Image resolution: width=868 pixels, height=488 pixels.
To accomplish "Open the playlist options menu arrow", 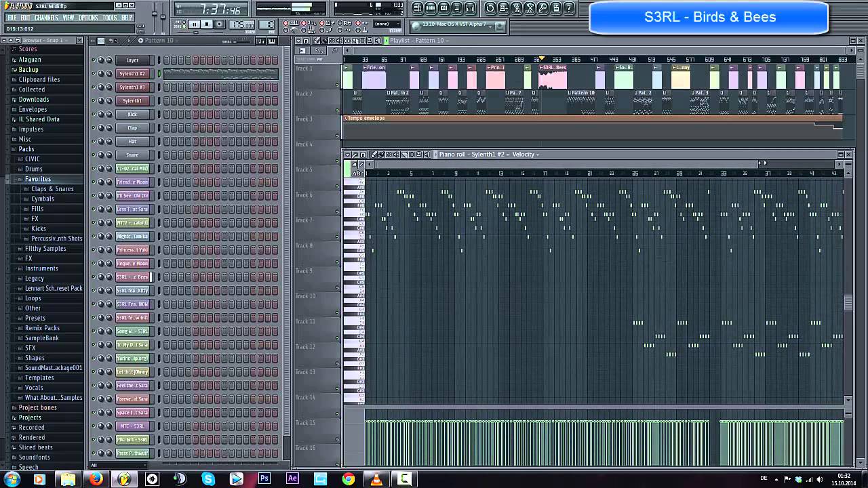I will point(298,41).
